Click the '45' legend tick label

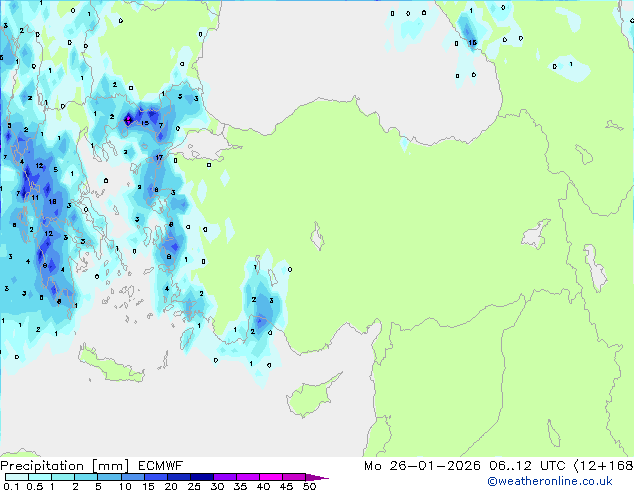point(286,486)
